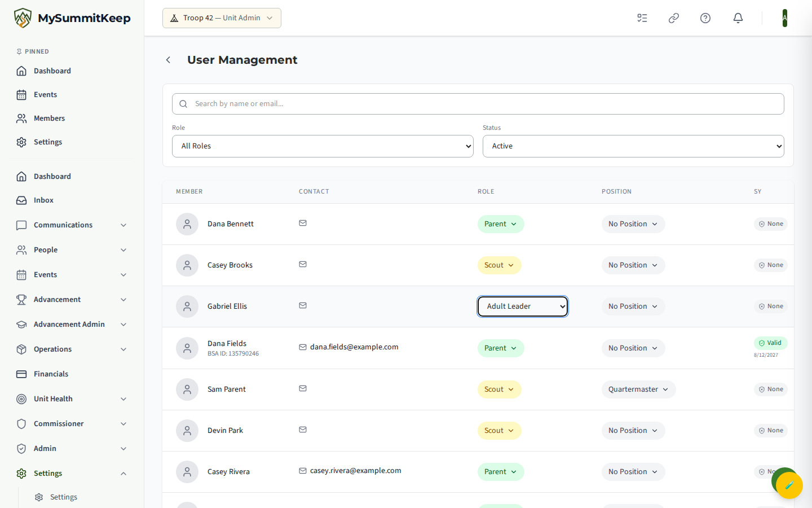Collapse the expanded Settings sidebar section
Image resolution: width=812 pixels, height=508 pixels.
72,473
